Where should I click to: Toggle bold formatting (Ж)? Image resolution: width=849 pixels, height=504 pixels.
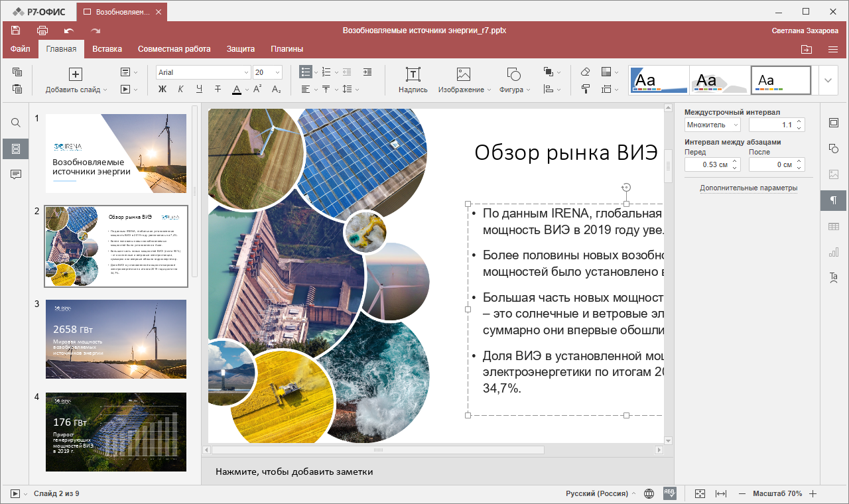pyautogui.click(x=163, y=90)
